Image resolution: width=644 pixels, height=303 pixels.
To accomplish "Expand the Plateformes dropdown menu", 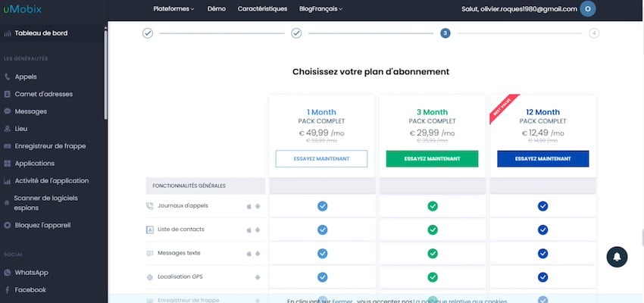I will (174, 8).
